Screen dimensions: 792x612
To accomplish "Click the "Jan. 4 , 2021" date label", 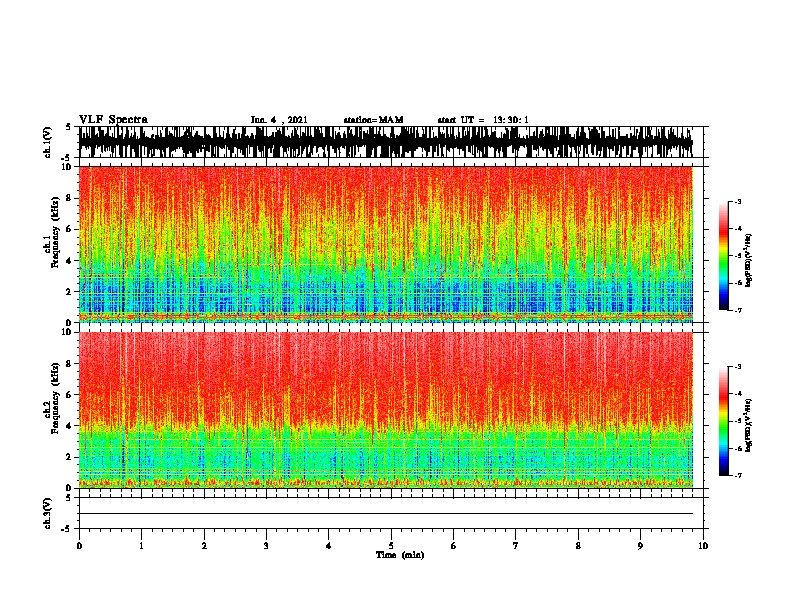I will click(279, 120).
